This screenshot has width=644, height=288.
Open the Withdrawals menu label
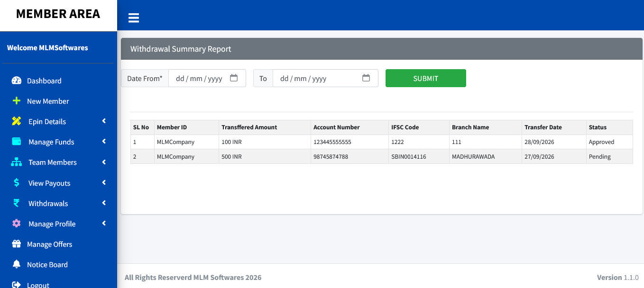(48, 204)
